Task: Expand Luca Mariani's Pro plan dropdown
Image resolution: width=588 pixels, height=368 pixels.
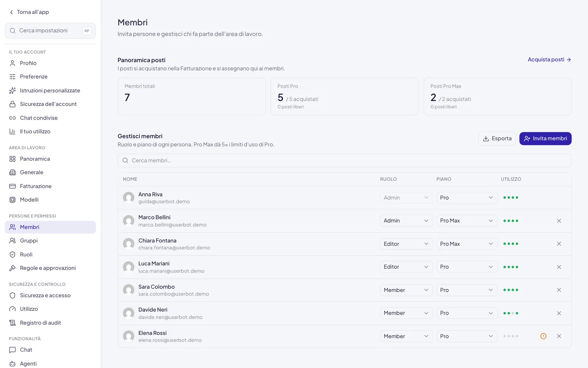Action: (467, 267)
